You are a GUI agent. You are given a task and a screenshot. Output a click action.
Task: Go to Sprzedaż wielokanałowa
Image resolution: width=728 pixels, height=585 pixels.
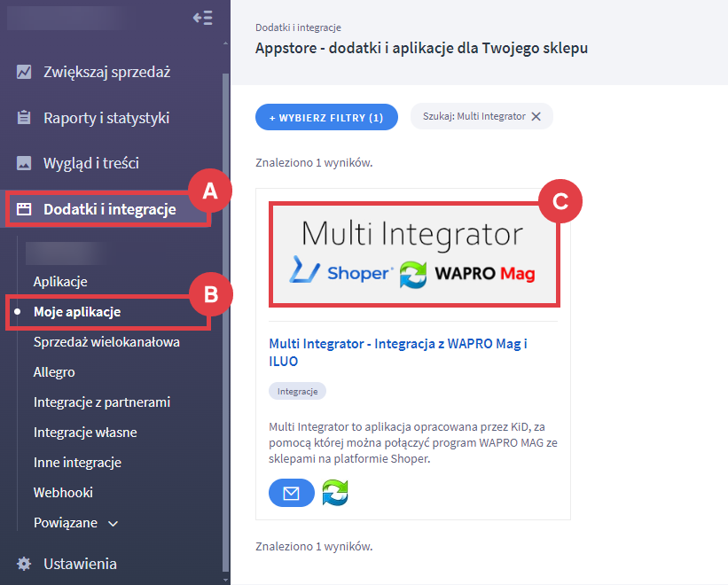106,341
